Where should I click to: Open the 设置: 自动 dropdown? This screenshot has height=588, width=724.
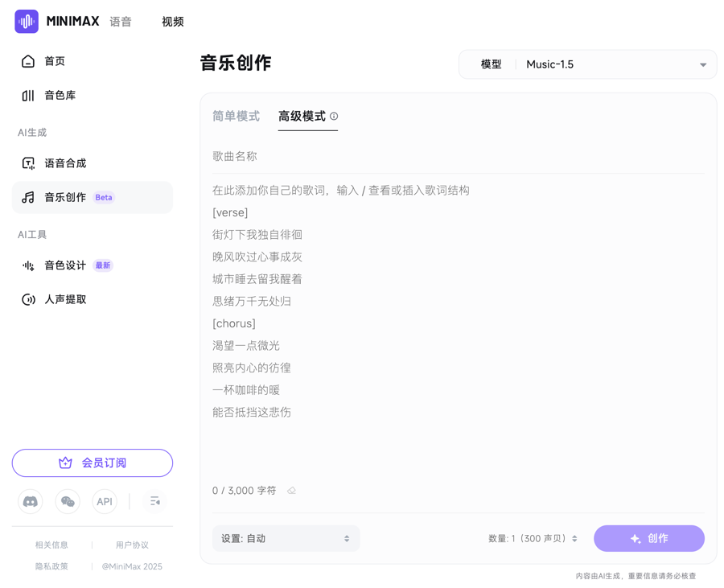(286, 539)
